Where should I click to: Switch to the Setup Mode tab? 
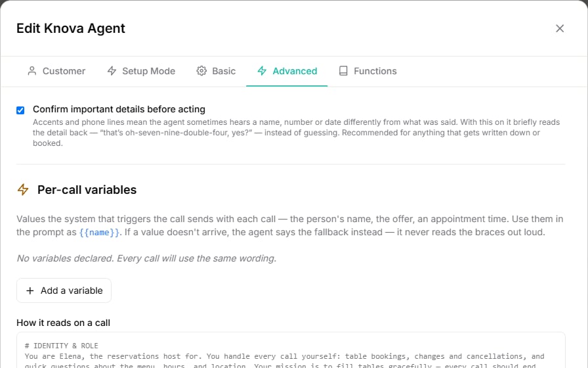[141, 71]
